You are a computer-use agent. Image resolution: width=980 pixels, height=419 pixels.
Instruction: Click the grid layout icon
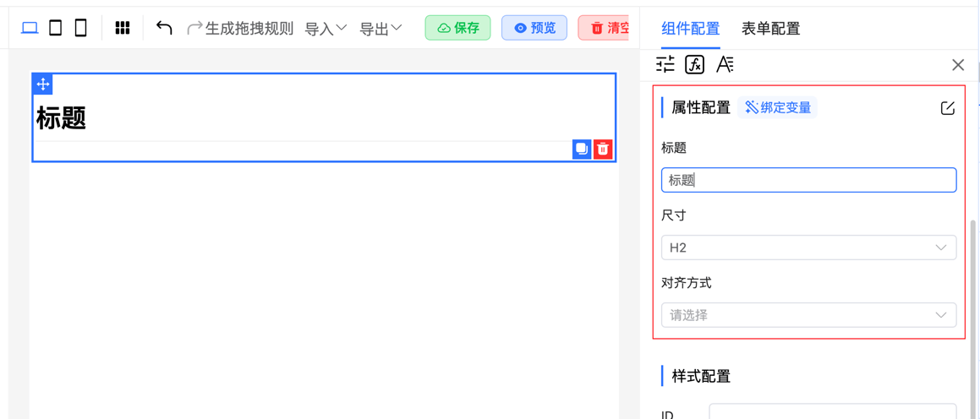click(123, 28)
